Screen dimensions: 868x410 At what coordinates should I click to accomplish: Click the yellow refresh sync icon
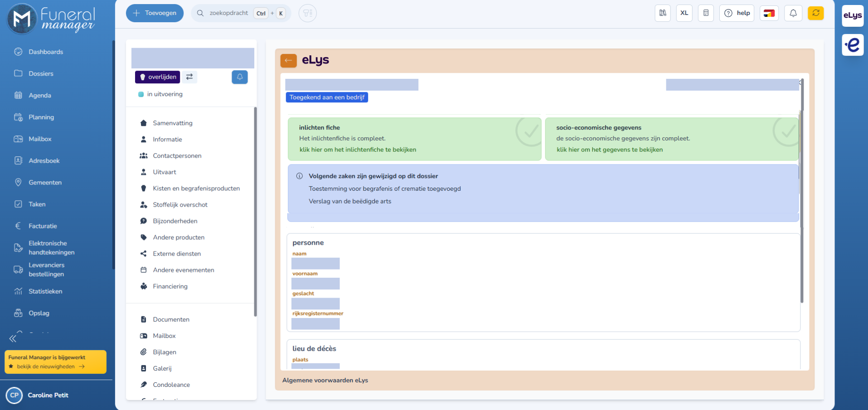(x=815, y=13)
